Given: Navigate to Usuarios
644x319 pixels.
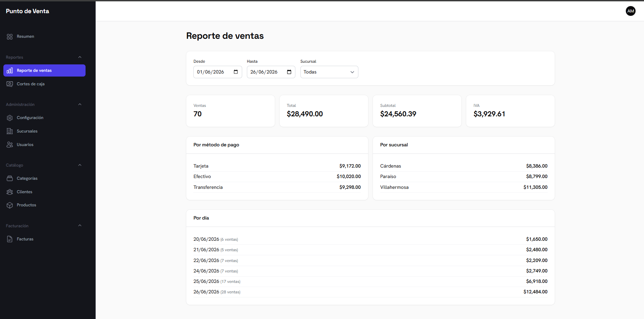Looking at the screenshot, I should 44,145.
